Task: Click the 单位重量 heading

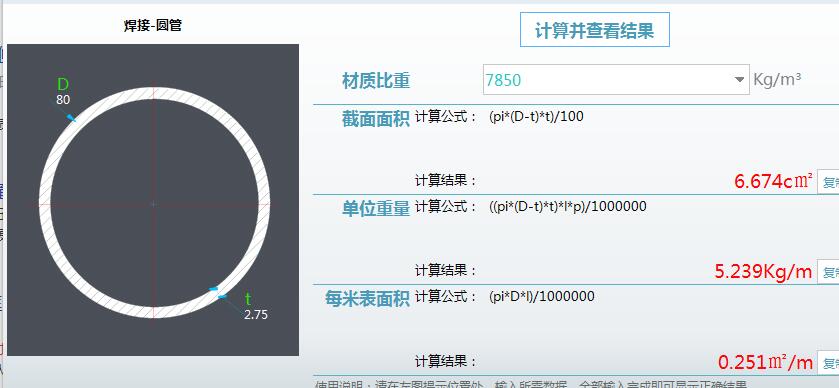Action: pos(376,209)
